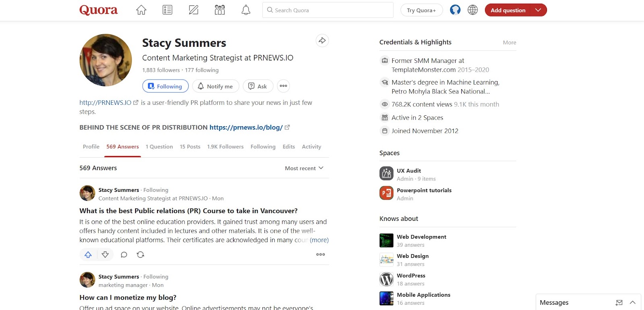Expand the Messages panel chevron

633,302
